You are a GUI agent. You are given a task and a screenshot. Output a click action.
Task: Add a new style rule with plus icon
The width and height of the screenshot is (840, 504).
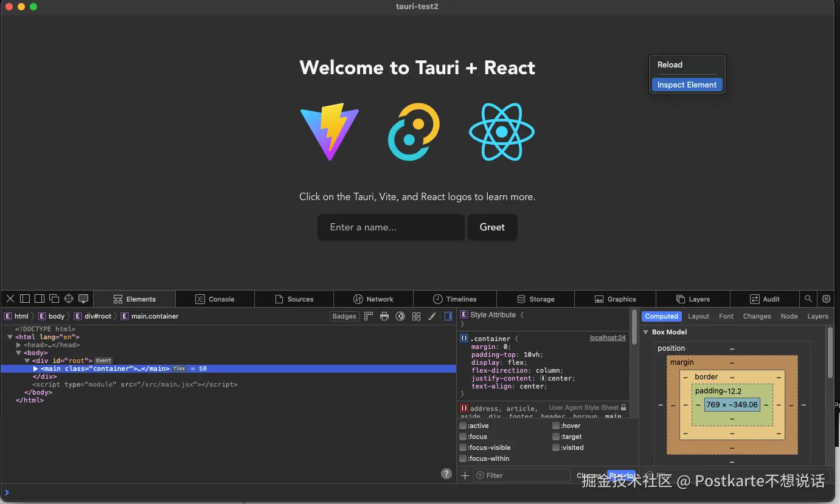[465, 475]
